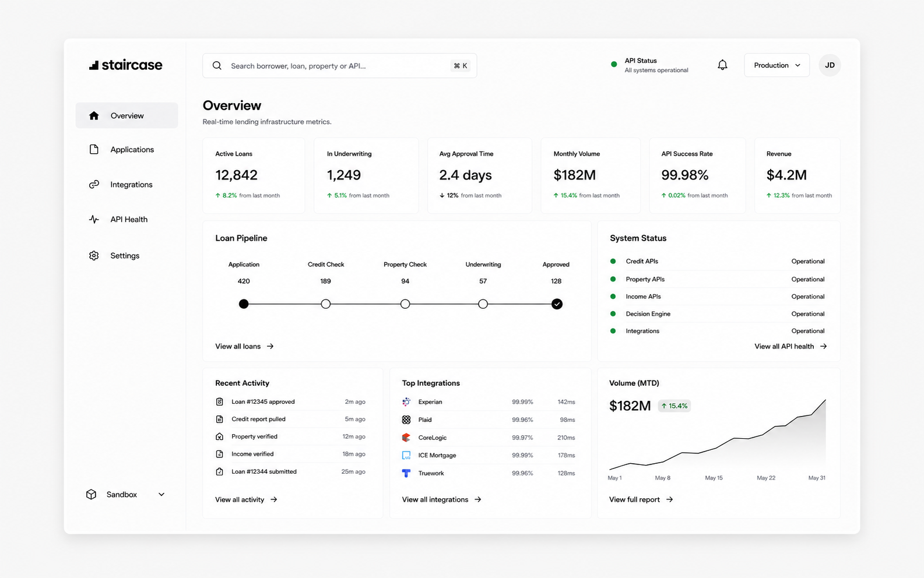Viewport: 924px width, 578px height.
Task: Open the API Health menu item
Action: [127, 219]
